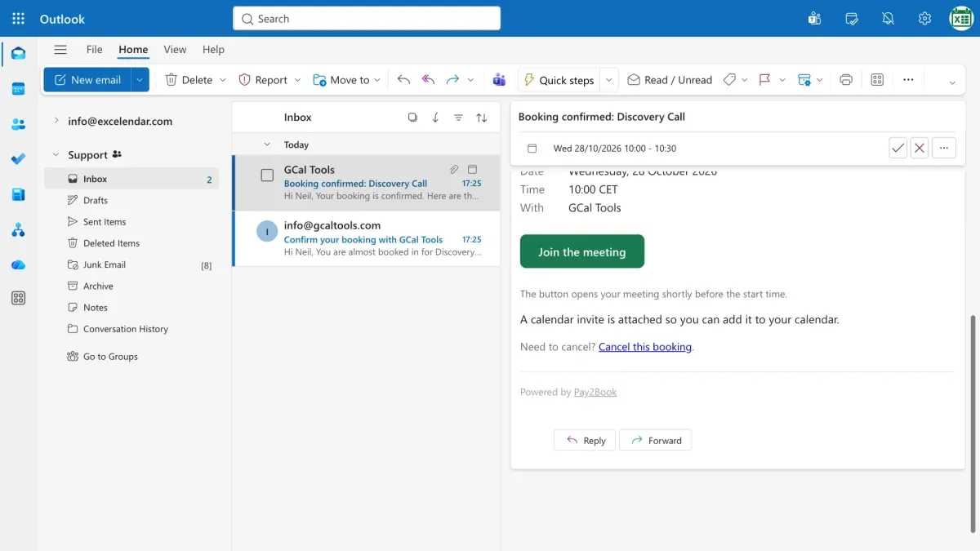Open Forward options dropdown arrow
Image resolution: width=980 pixels, height=551 pixels.
point(470,80)
